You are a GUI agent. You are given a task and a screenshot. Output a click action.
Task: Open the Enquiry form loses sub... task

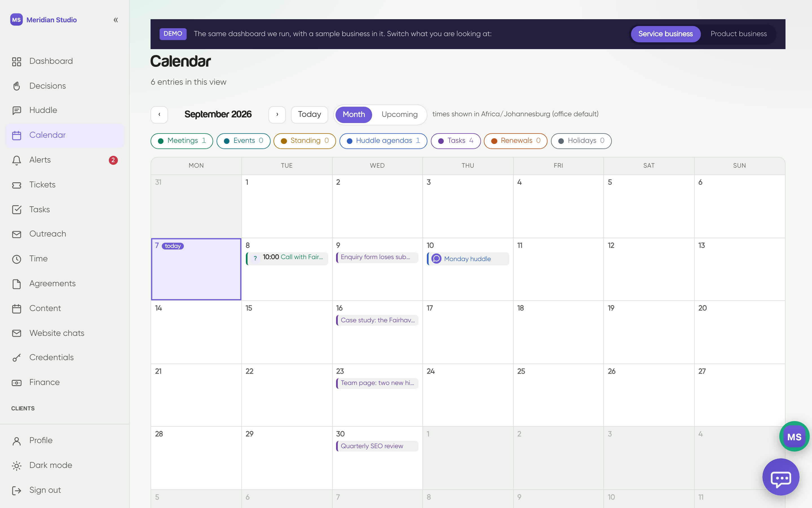[377, 257]
